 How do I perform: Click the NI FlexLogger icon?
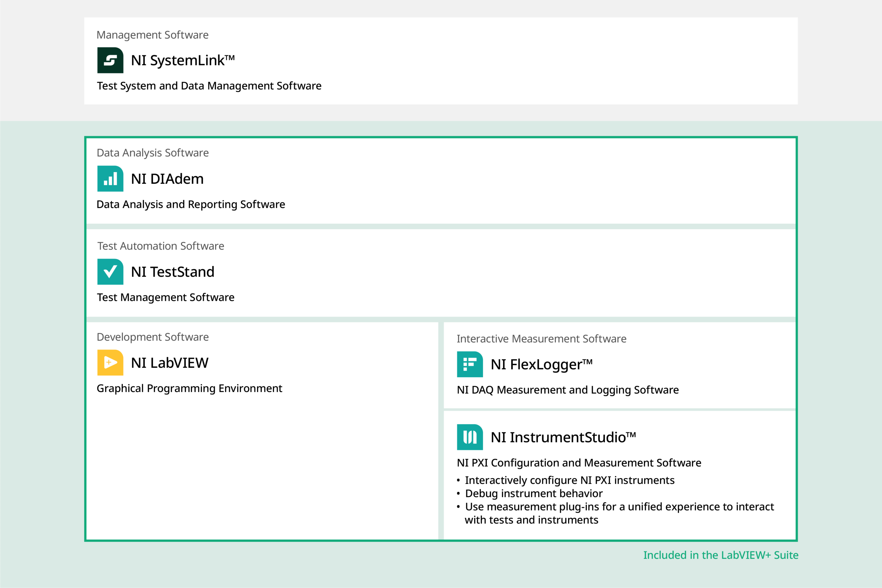pos(470,364)
